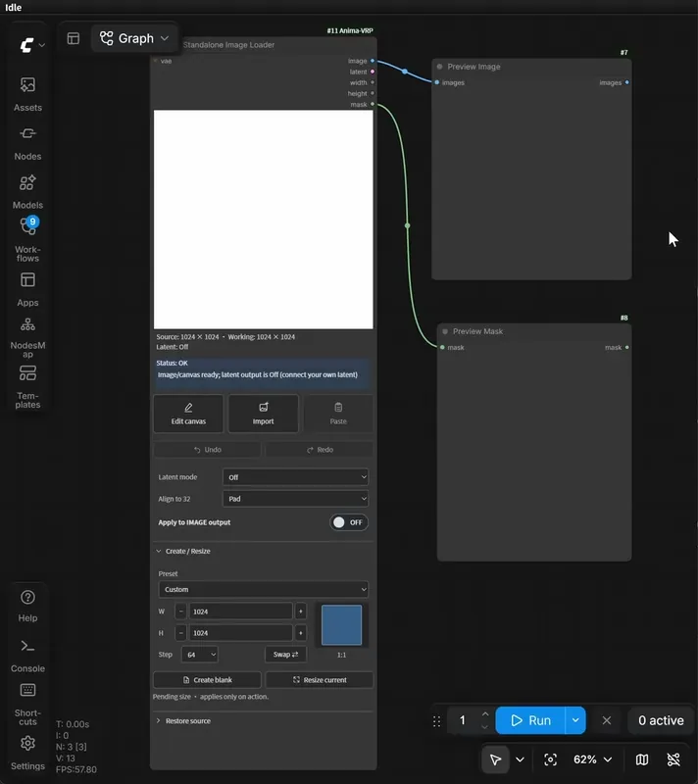The image size is (698, 784).
Task: Toggle Apply to IMAGE output switch
Action: 348,522
